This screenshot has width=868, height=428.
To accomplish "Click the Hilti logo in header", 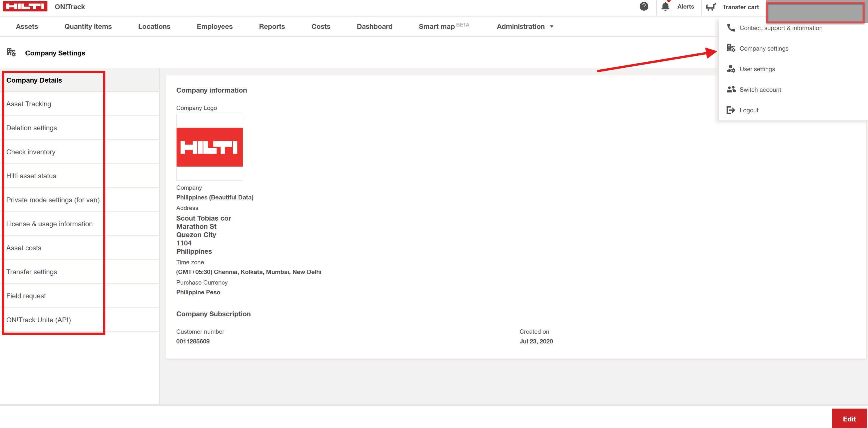I will click(25, 6).
